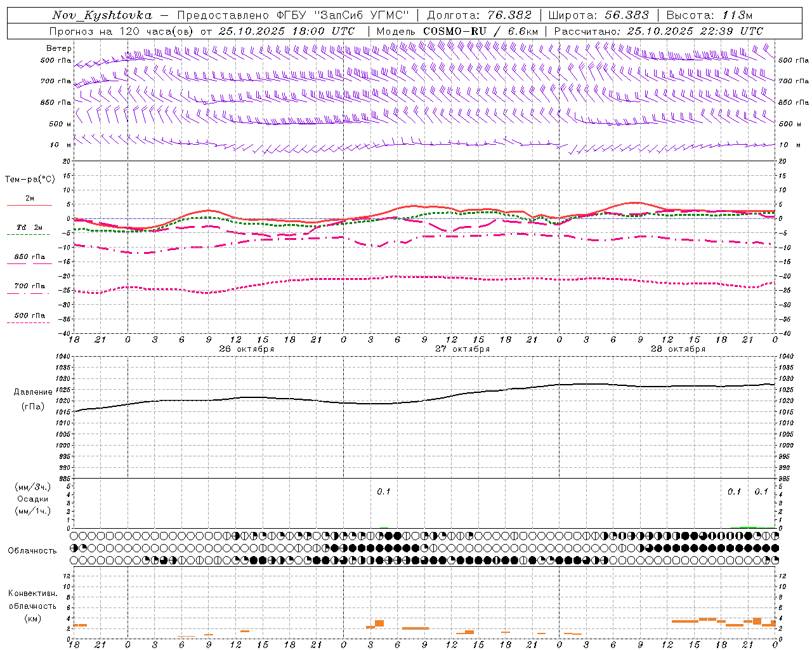Click the 1040 value on left pressure axis
The height and width of the screenshot is (650, 812).
click(62, 357)
